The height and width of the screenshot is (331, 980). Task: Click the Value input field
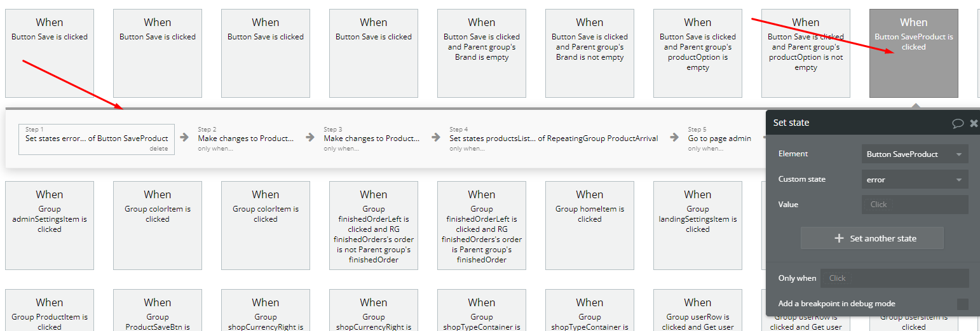click(915, 205)
